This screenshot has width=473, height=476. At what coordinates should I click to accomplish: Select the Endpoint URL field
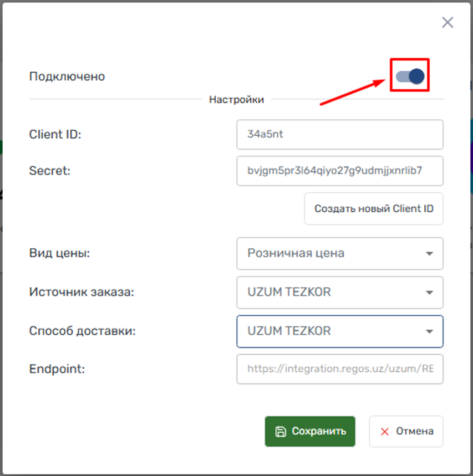point(339,368)
